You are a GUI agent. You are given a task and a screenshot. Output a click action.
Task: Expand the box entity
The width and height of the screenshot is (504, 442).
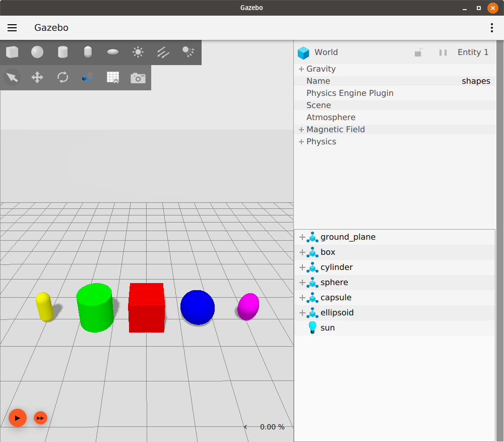point(302,252)
